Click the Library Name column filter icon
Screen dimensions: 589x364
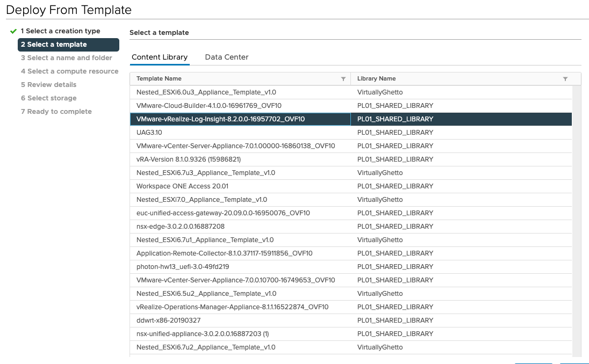[565, 79]
